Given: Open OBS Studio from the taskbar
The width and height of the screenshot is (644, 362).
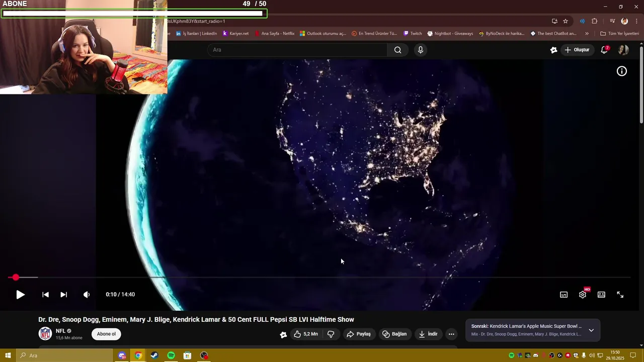Looking at the screenshot, I should pyautogui.click(x=204, y=355).
